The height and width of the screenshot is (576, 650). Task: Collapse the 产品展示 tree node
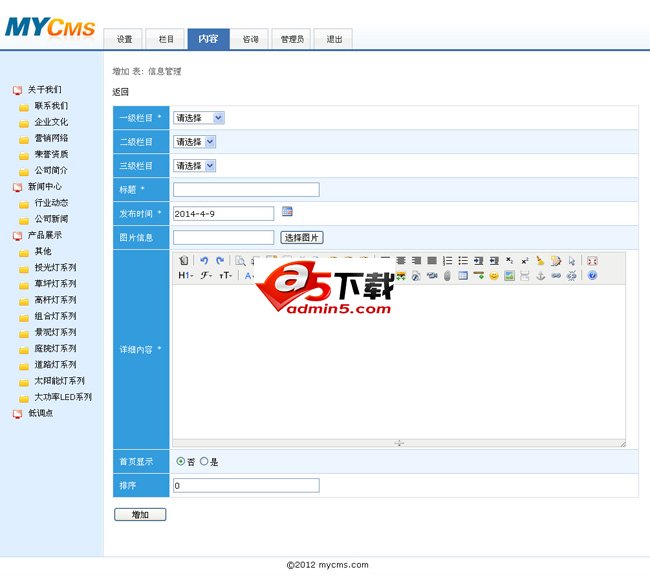click(17, 236)
